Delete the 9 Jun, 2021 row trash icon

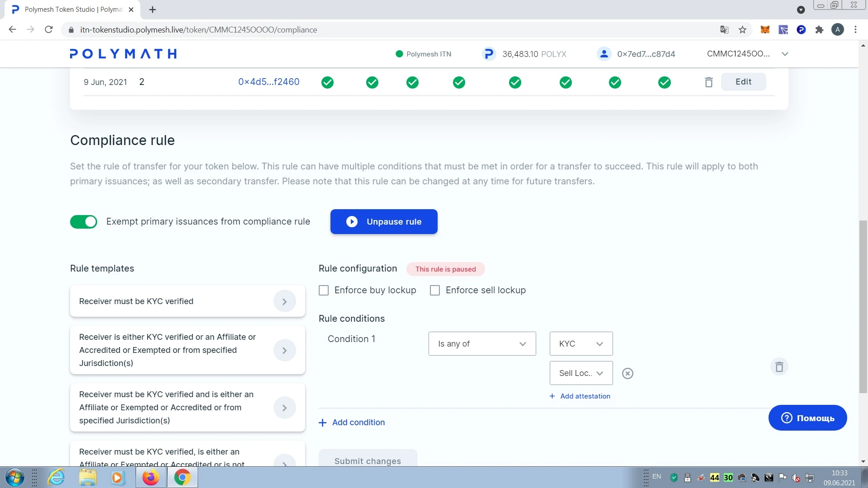tap(708, 82)
